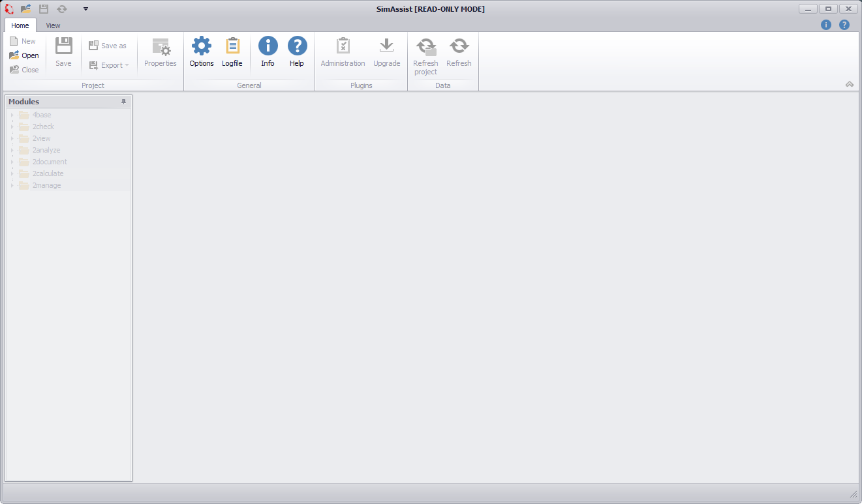Open the quick access toolbar customize menu
This screenshot has width=862, height=504.
[x=85, y=8]
